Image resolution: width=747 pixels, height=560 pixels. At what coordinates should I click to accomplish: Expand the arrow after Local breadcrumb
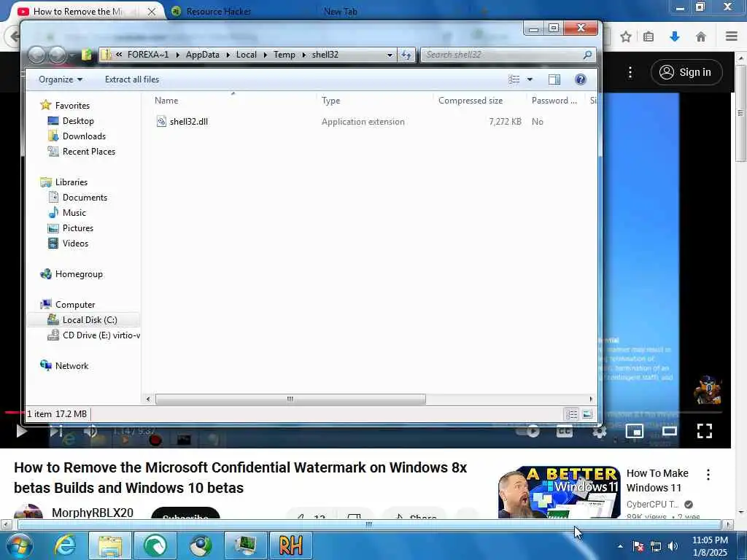click(266, 55)
